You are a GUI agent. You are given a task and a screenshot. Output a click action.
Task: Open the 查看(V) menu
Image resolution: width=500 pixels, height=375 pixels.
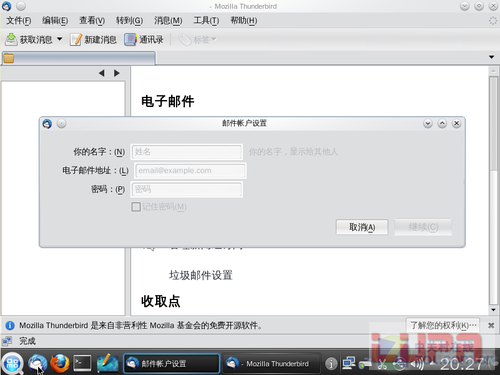(x=92, y=21)
